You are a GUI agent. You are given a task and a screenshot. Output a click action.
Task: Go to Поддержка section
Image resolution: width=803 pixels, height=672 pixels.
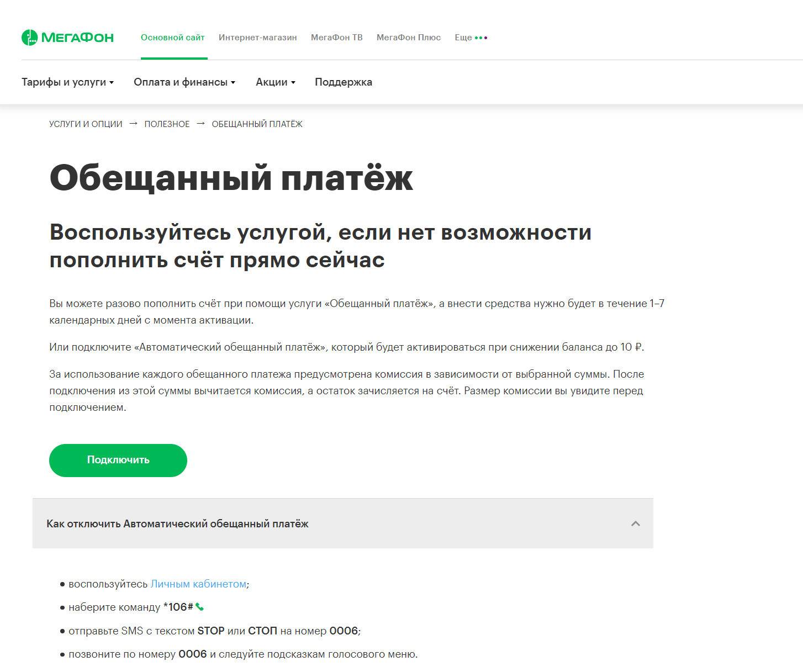coord(344,82)
